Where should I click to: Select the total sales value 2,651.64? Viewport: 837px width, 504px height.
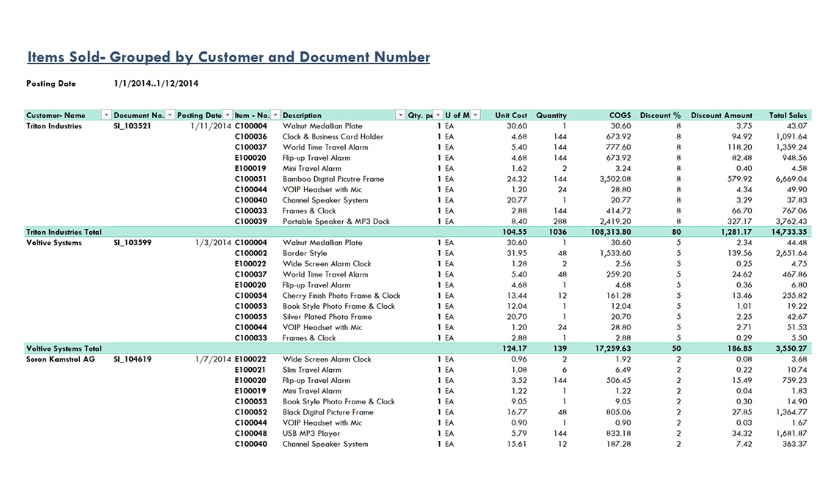(791, 253)
